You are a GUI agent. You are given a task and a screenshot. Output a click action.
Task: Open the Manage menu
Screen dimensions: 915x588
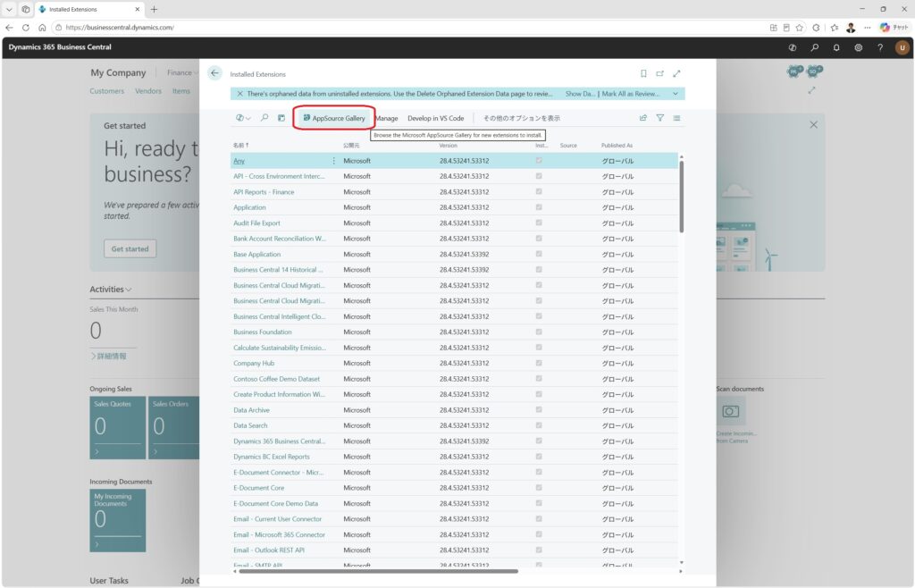click(x=386, y=119)
